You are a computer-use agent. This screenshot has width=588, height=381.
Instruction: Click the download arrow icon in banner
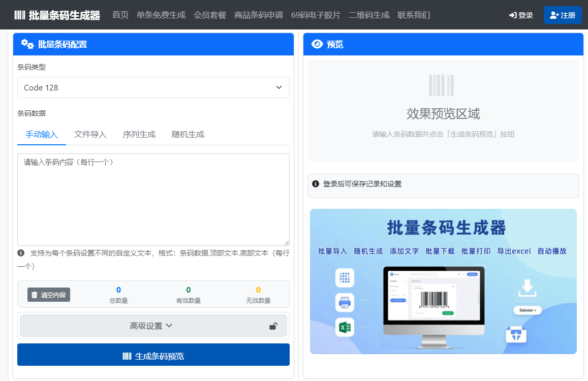(527, 288)
